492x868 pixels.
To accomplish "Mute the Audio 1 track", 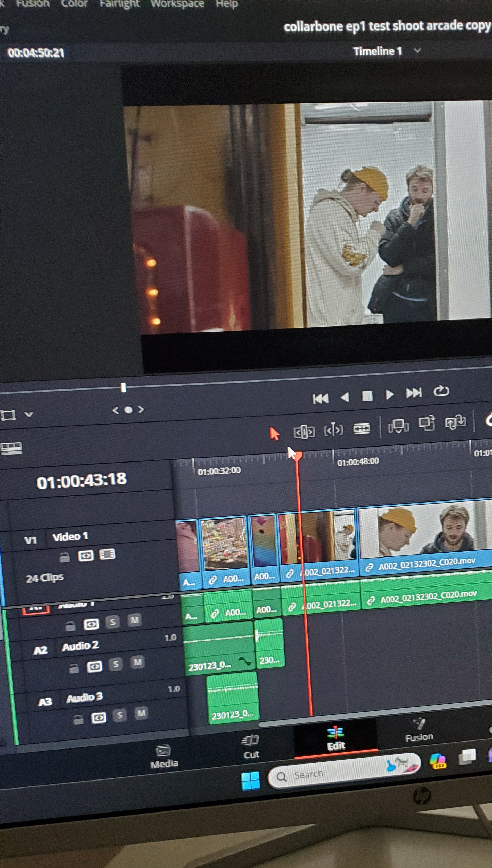I will [135, 620].
